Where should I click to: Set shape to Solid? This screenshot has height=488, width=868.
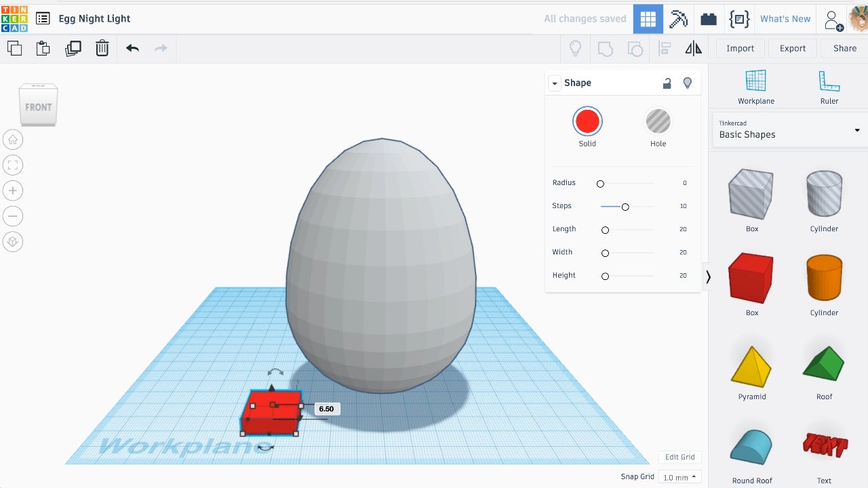coord(587,122)
